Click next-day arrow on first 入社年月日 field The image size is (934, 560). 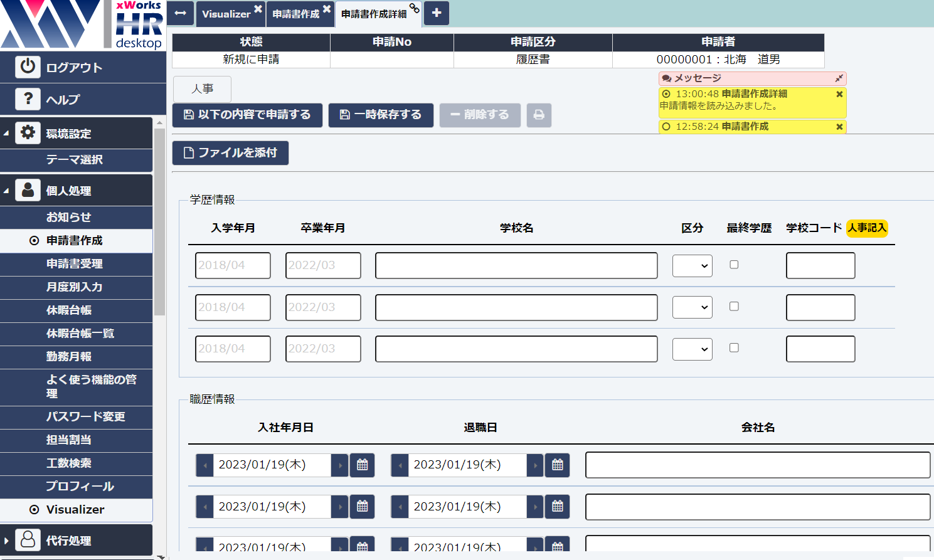tap(339, 465)
